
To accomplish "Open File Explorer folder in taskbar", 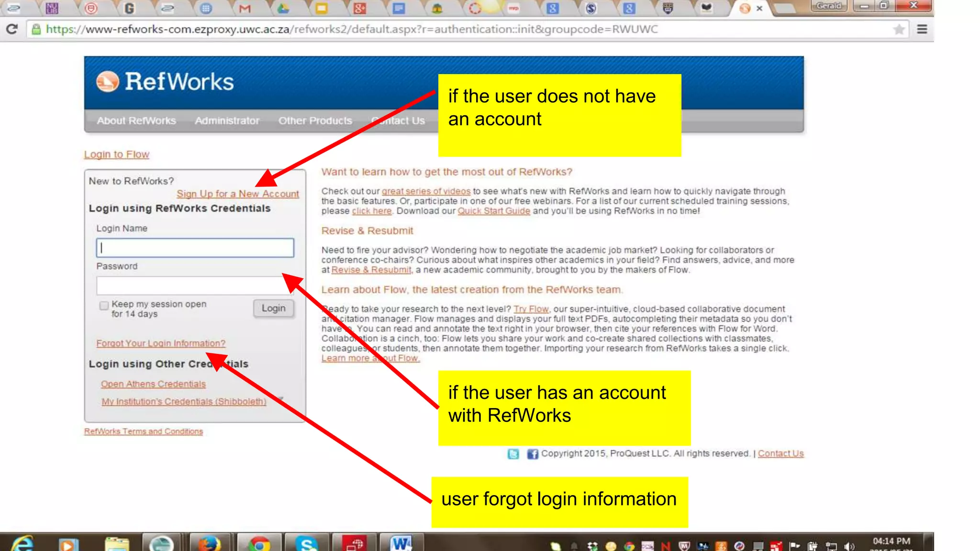I will click(117, 544).
